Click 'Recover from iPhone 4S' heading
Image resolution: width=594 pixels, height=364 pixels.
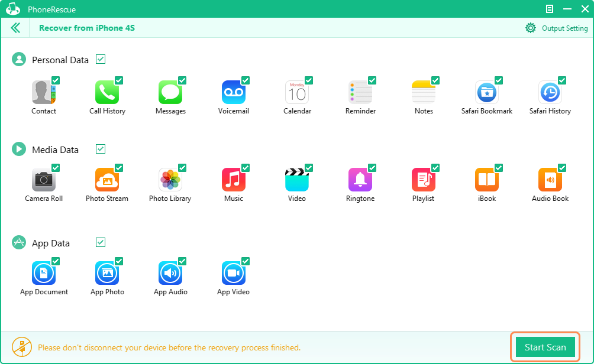click(x=87, y=28)
